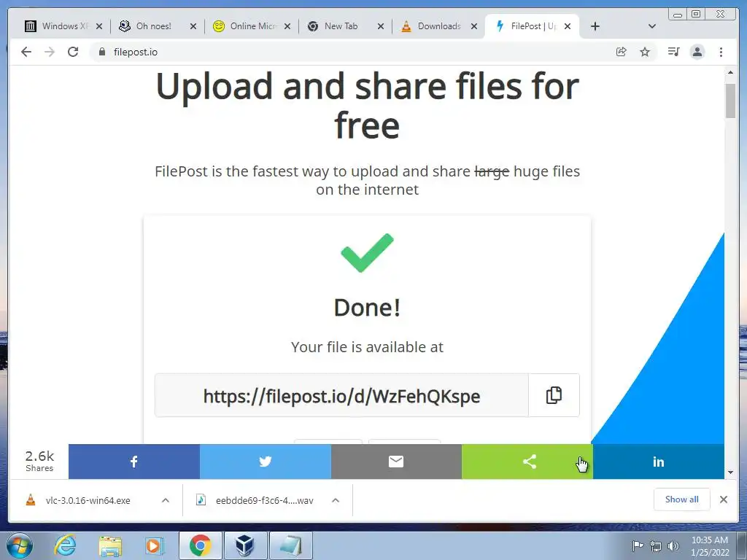This screenshot has height=560, width=747.
Task: Open the green generic share button
Action: tap(527, 462)
